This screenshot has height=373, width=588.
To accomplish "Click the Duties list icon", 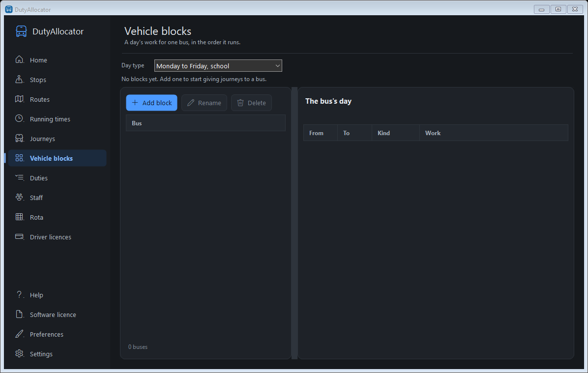I will 20,178.
